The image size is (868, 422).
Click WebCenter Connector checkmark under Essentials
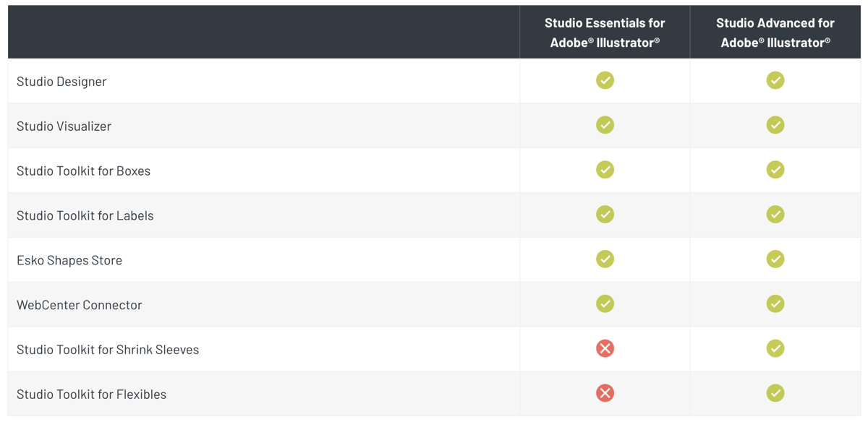605,304
